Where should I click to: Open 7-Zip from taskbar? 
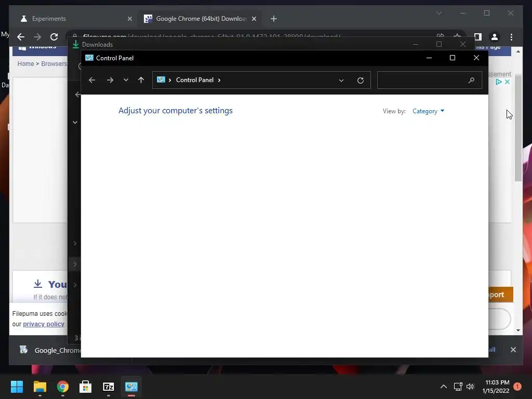click(x=108, y=387)
